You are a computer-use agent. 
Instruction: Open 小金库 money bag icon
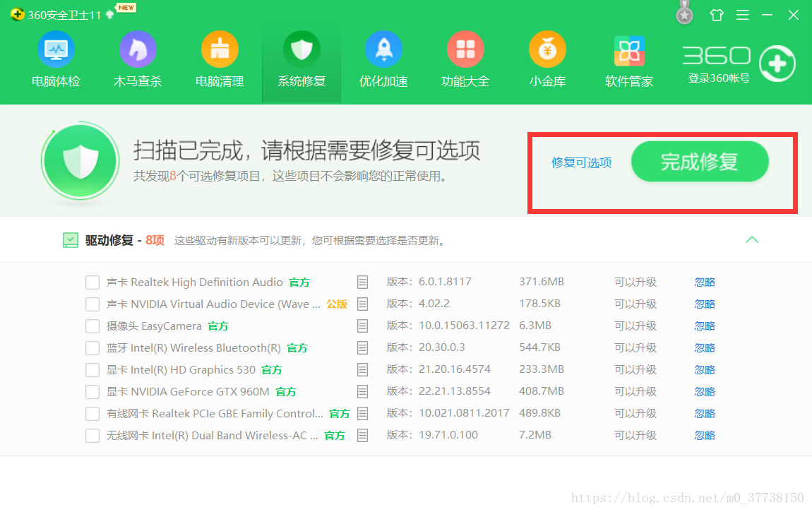[547, 49]
